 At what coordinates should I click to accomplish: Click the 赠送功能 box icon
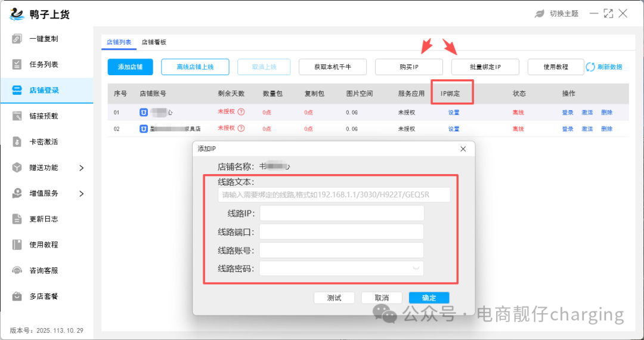17,168
